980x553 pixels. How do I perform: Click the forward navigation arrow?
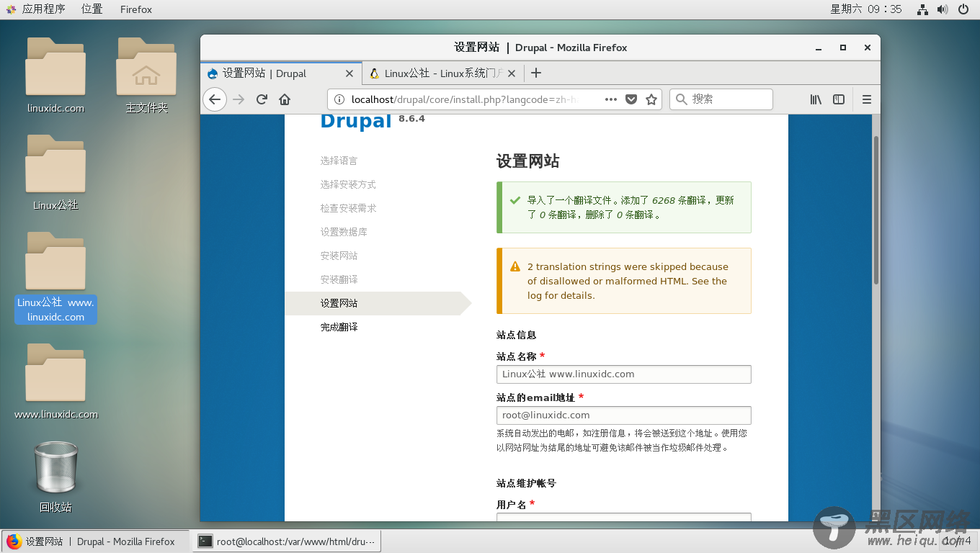pos(239,99)
